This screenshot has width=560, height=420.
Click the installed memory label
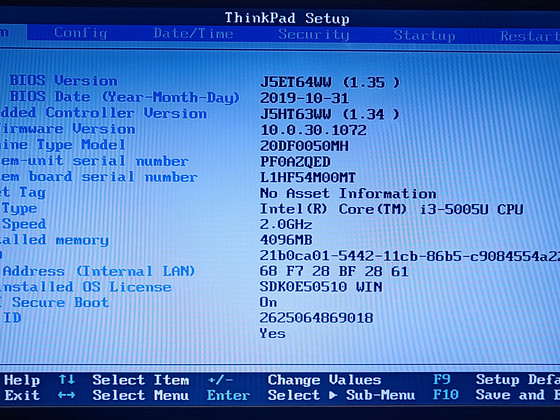point(54,240)
